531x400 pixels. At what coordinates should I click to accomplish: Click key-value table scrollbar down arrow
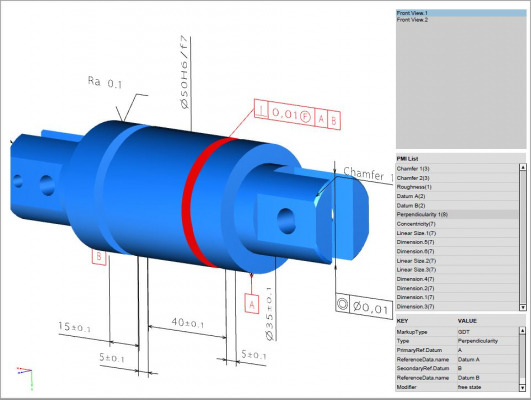(523, 388)
